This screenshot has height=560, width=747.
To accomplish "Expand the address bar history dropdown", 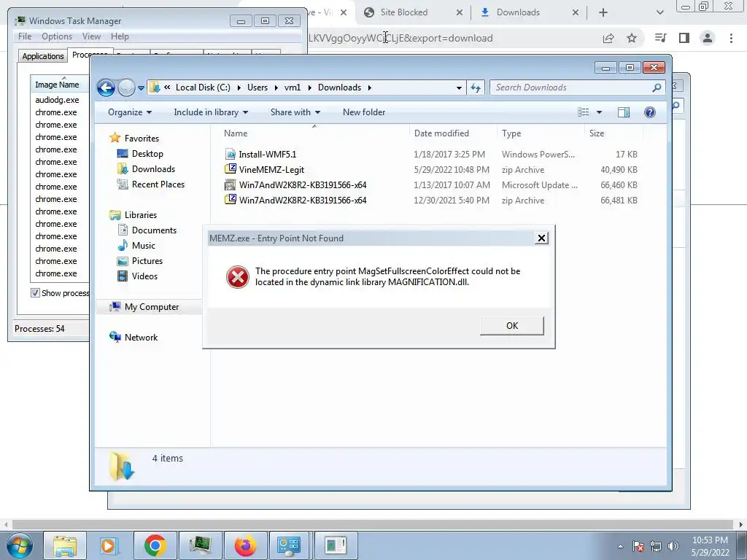I will (459, 87).
